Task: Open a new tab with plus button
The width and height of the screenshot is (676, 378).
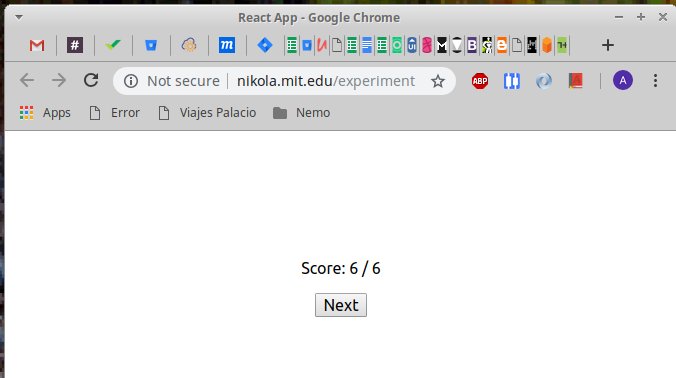Action: 607,45
